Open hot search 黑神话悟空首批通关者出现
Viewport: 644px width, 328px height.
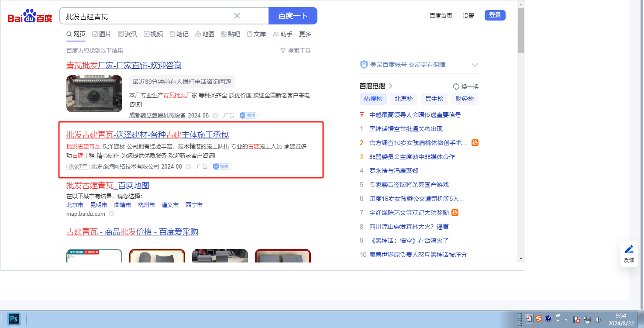406,129
